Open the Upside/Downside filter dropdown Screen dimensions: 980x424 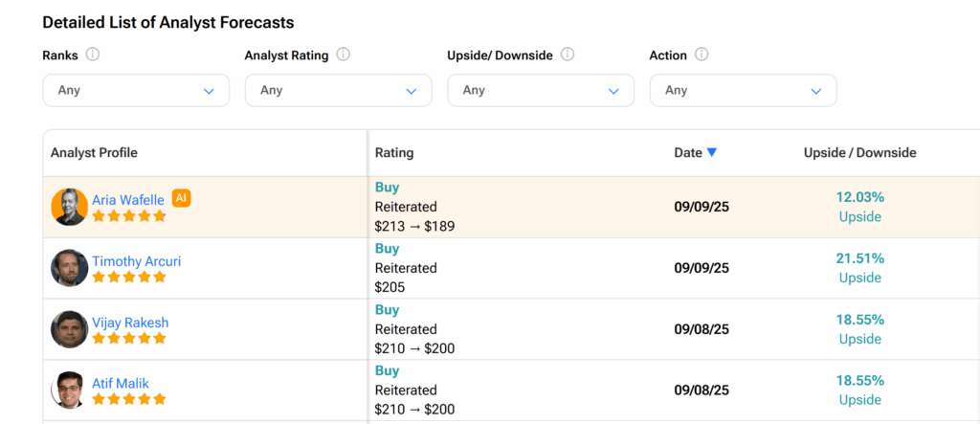[540, 90]
